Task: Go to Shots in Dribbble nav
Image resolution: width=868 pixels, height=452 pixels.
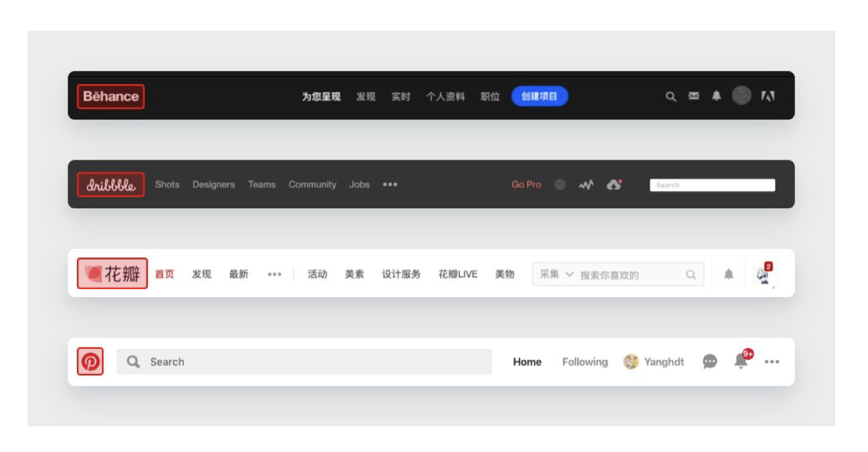Action: click(167, 185)
